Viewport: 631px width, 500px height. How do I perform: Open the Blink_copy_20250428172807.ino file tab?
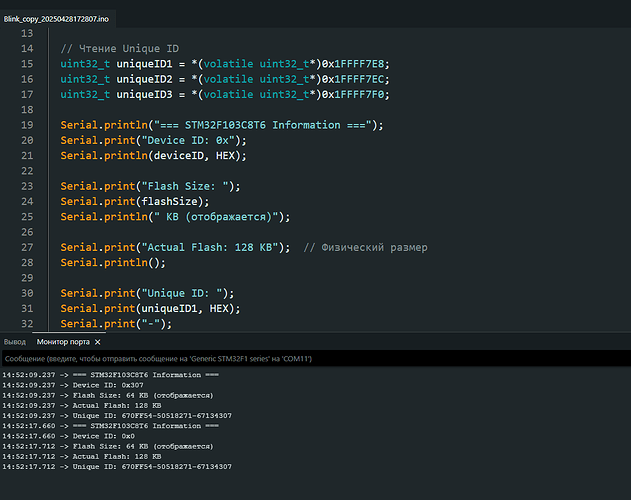[x=56, y=18]
